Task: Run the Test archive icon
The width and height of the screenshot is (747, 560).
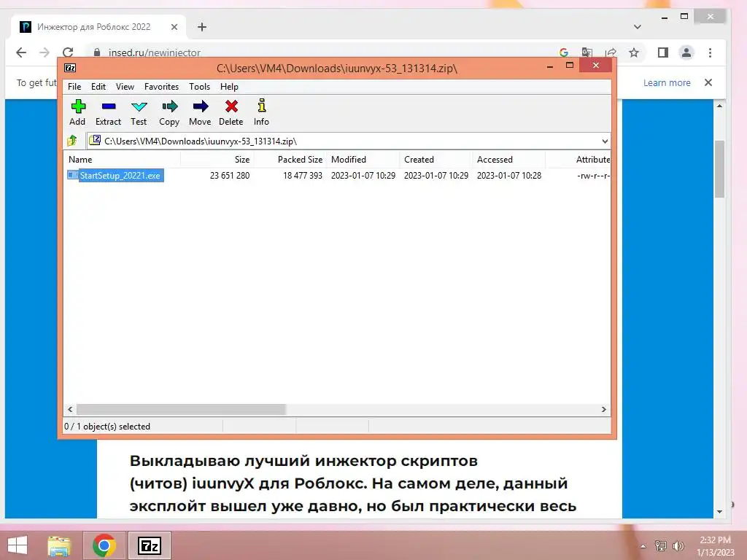Action: pos(139,106)
